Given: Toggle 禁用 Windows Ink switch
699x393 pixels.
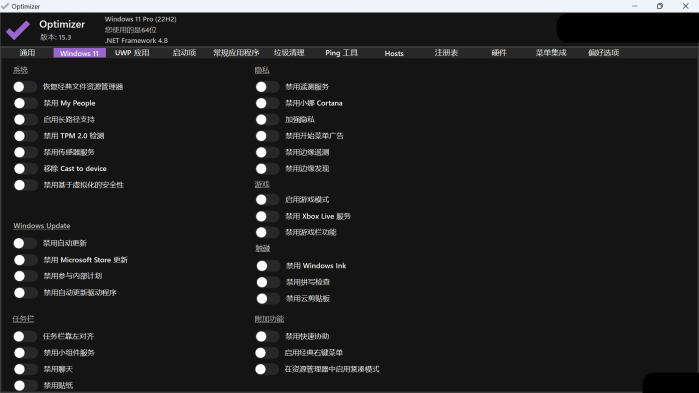Looking at the screenshot, I should pos(267,266).
